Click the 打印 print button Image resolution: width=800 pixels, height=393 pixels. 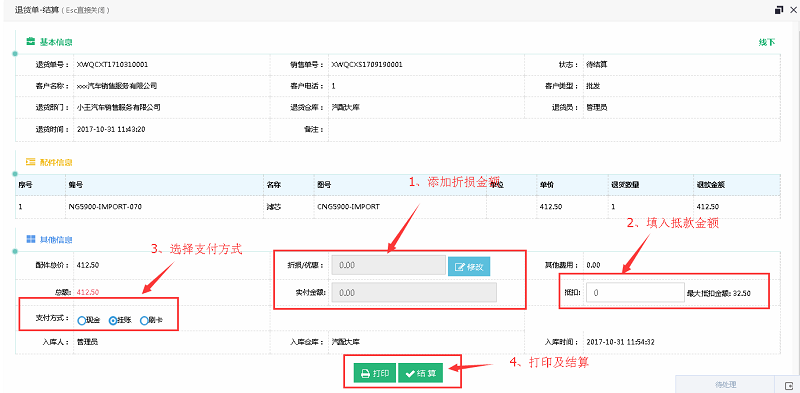(x=375, y=374)
